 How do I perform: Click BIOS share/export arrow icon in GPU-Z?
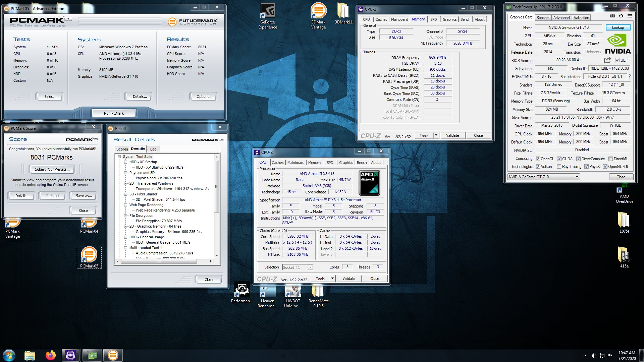click(x=607, y=60)
